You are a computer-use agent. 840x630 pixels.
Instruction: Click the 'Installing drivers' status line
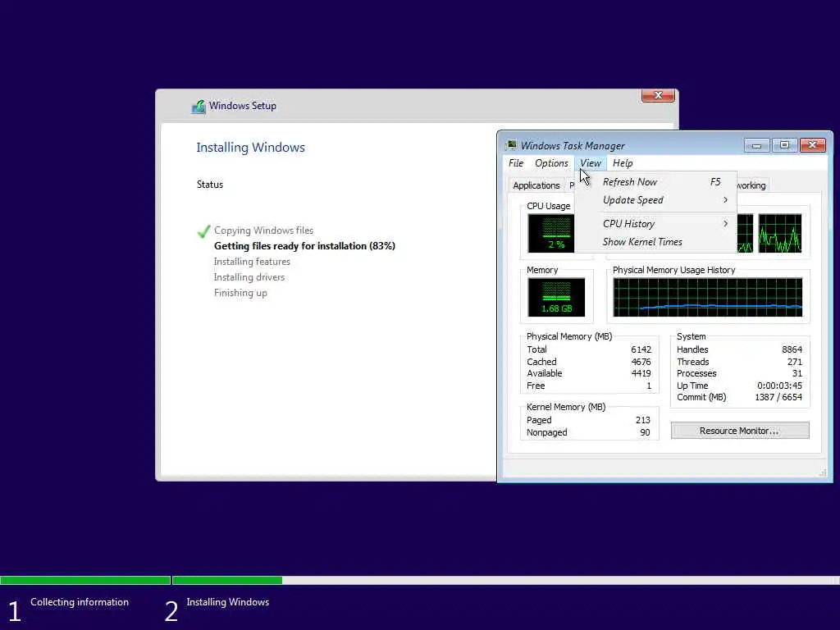click(x=249, y=277)
